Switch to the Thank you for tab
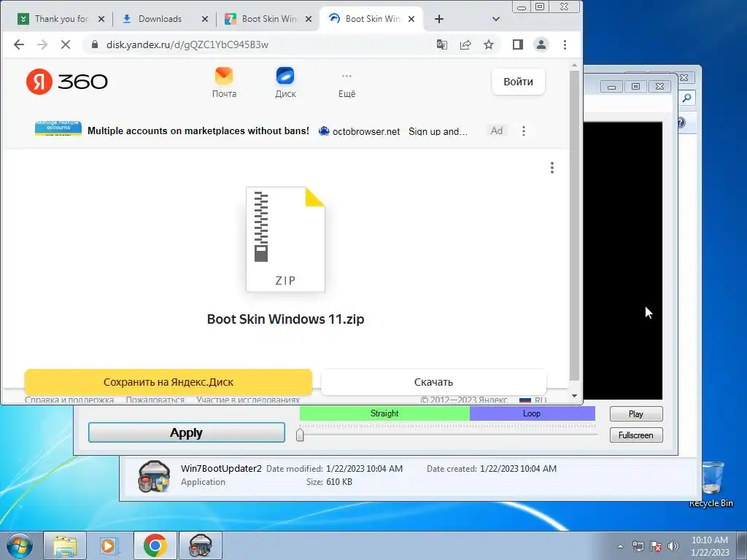The width and height of the screenshot is (747, 560). pyautogui.click(x=61, y=19)
